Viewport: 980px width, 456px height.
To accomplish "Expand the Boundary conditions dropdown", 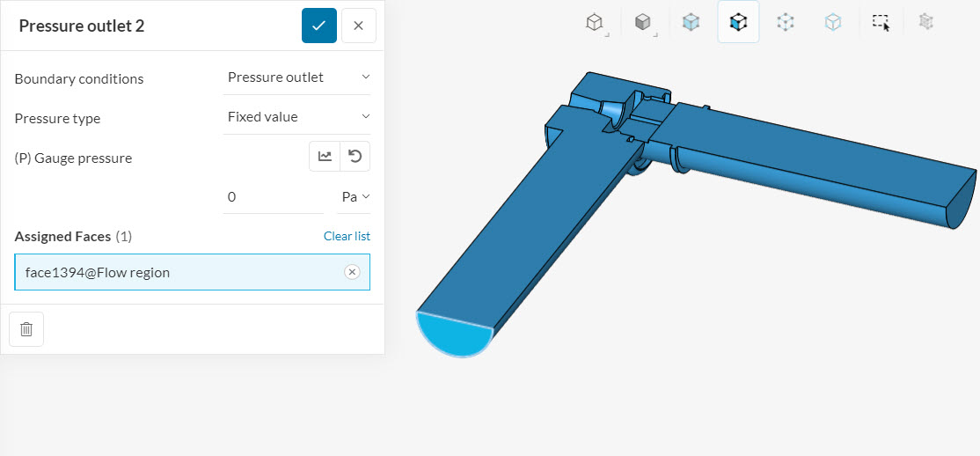I will [296, 77].
